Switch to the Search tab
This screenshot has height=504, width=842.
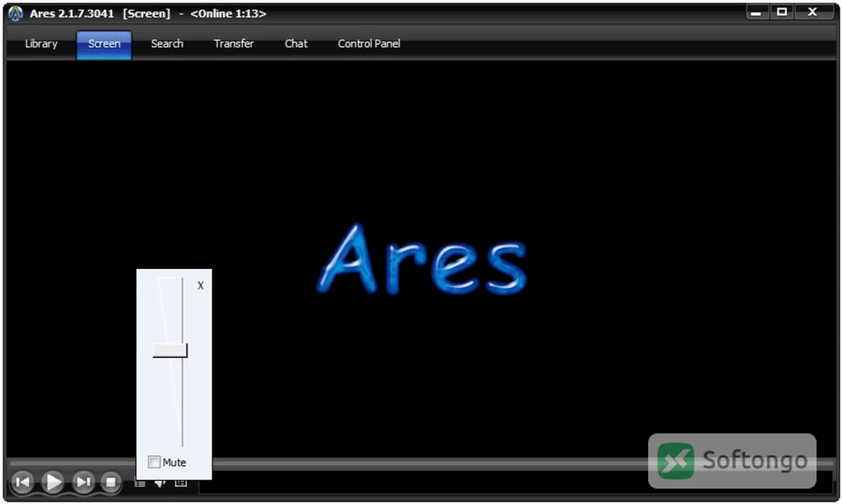tap(167, 44)
